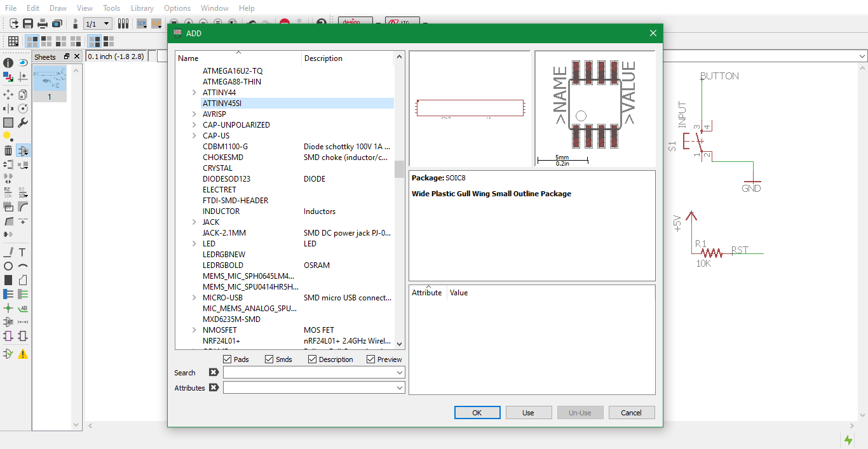This screenshot has width=868, height=449.
Task: Select the Arc drawing tool
Action: [x=23, y=266]
